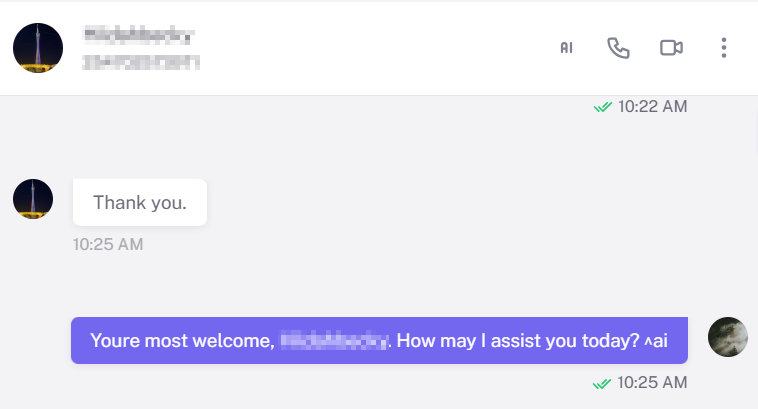Toggle the AI assistant icon in header
This screenshot has height=409, width=758.
(566, 48)
